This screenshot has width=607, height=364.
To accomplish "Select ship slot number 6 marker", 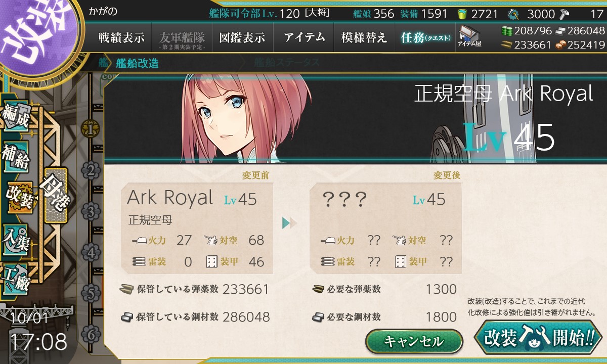I will pyautogui.click(x=91, y=334).
